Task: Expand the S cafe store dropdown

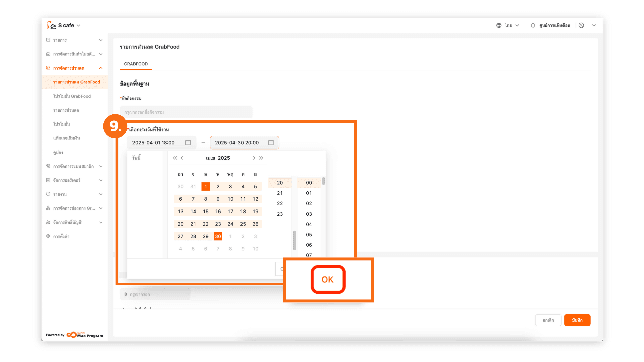Action: click(79, 25)
